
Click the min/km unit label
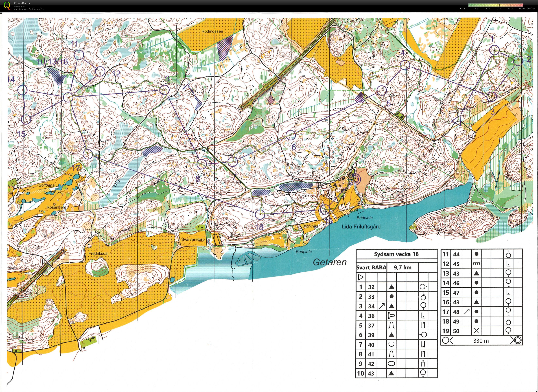531,8
